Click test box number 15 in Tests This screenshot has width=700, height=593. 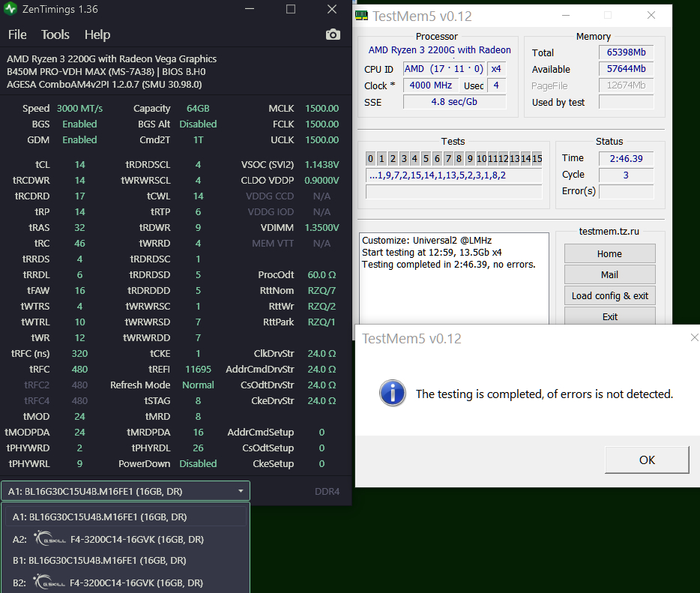(x=537, y=158)
